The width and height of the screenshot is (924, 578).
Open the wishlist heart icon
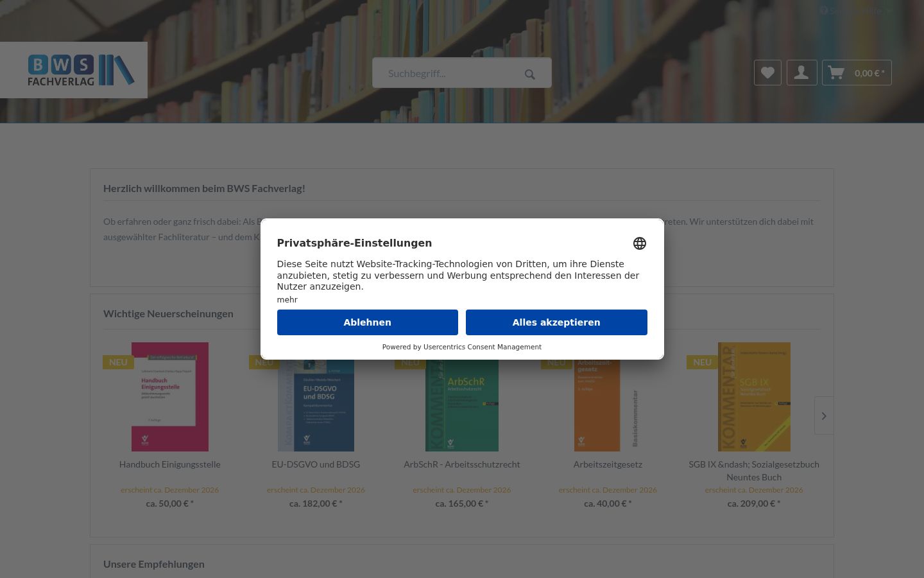pos(767,73)
